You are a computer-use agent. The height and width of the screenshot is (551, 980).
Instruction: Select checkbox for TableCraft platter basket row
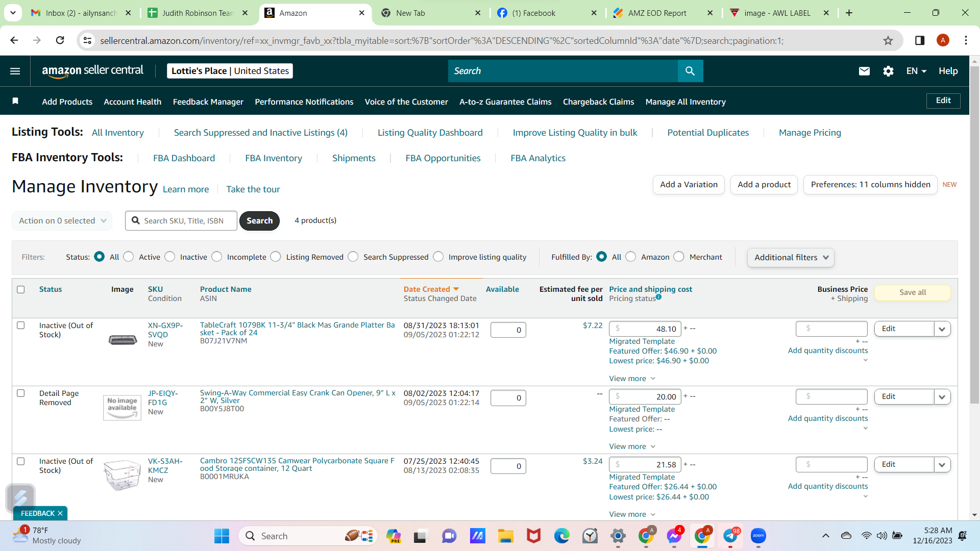click(21, 325)
